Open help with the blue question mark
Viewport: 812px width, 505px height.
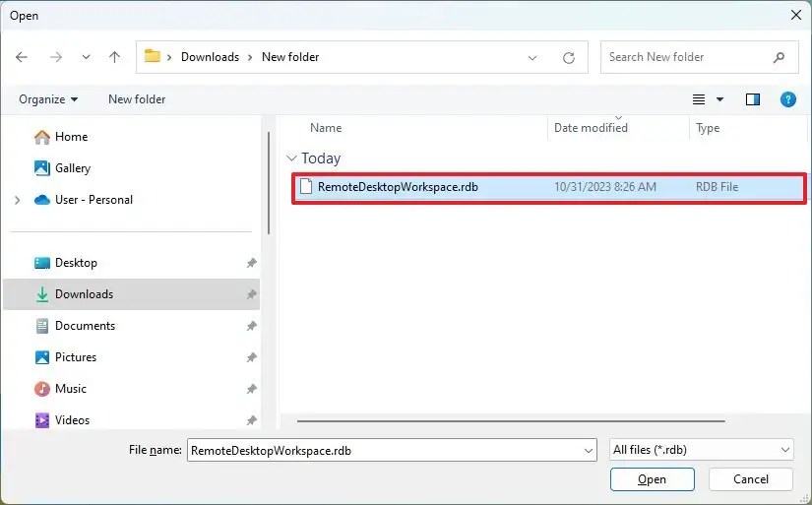point(787,99)
